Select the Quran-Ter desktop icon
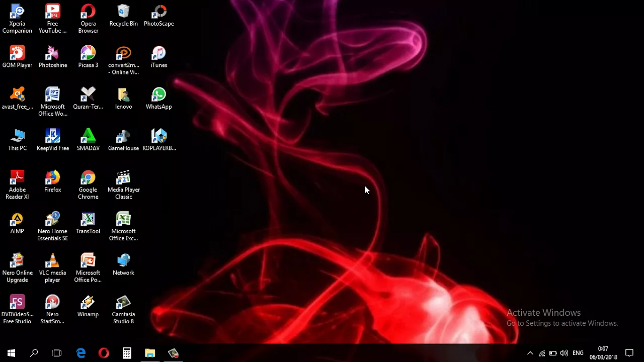Viewport: 644px width, 362px height. tap(88, 99)
